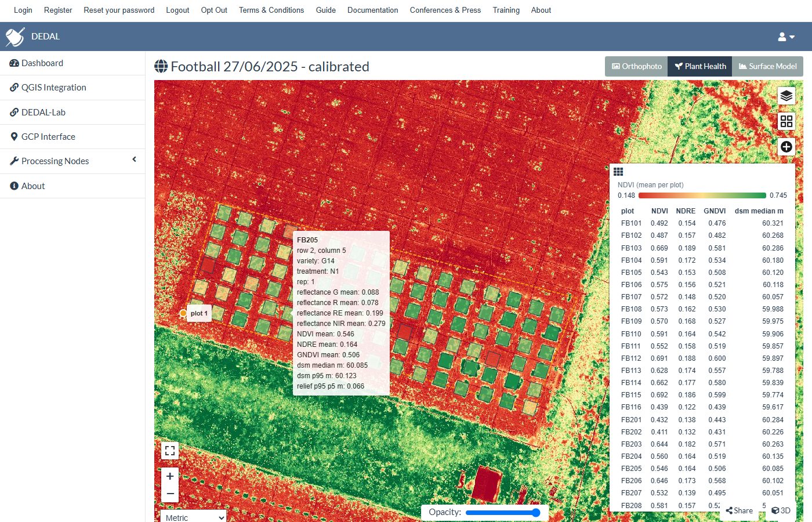Click the NDVI color gradient legend
Image resolution: width=812 pixels, height=522 pixels.
[x=702, y=195]
